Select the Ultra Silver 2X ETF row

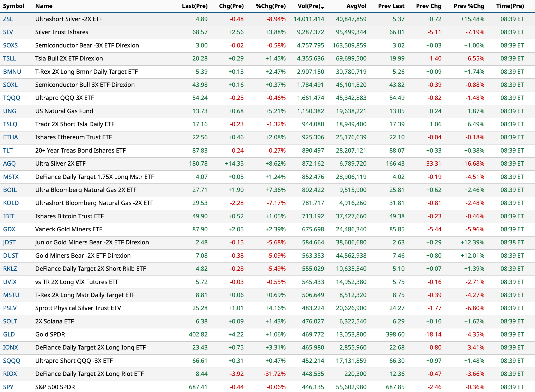[60, 163]
